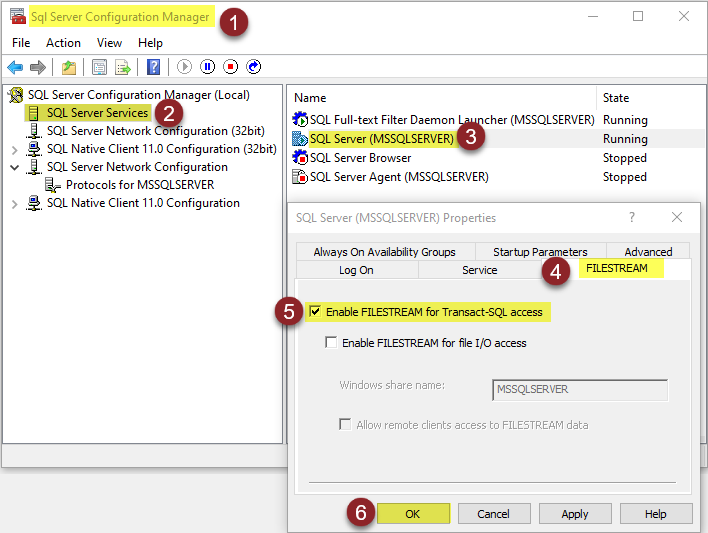Click the Sql Server Configuration Manager title icon
Image resolution: width=708 pixels, height=533 pixels.
pyautogui.click(x=18, y=16)
